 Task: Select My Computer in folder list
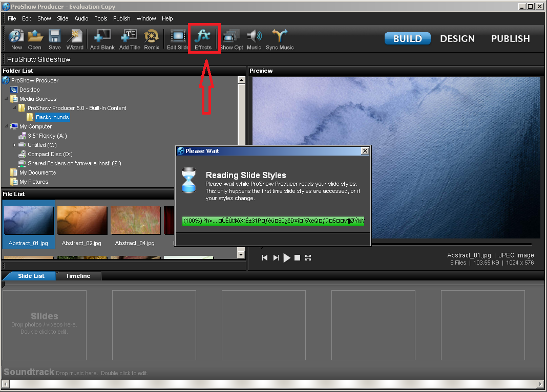35,126
